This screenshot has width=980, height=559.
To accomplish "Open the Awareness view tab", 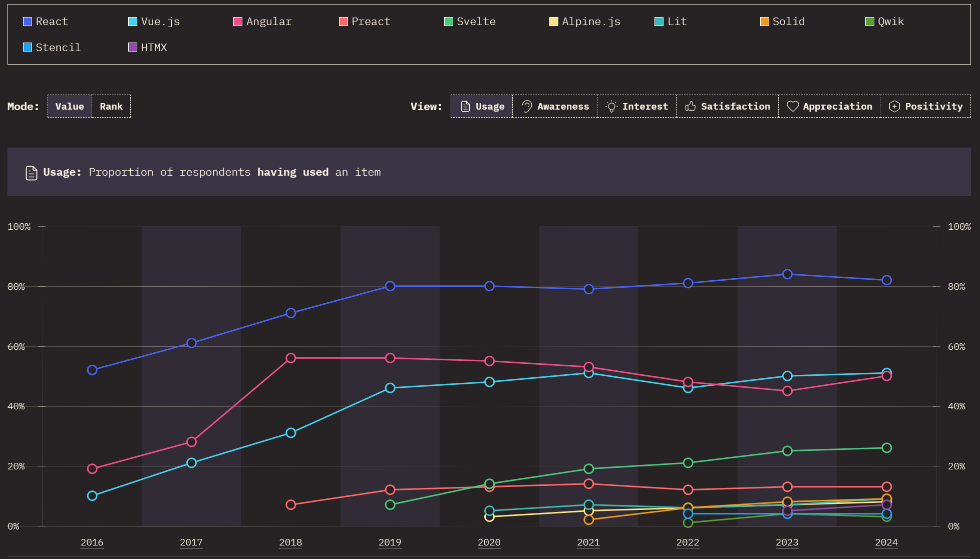I will [555, 106].
